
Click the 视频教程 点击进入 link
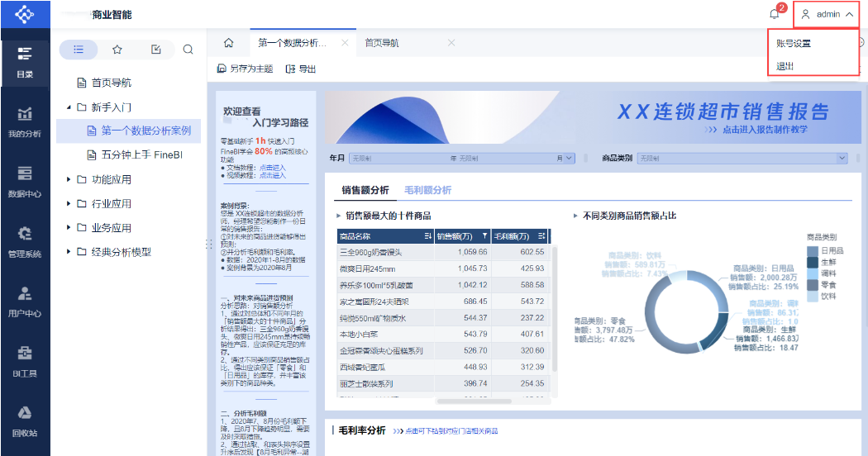pos(272,175)
